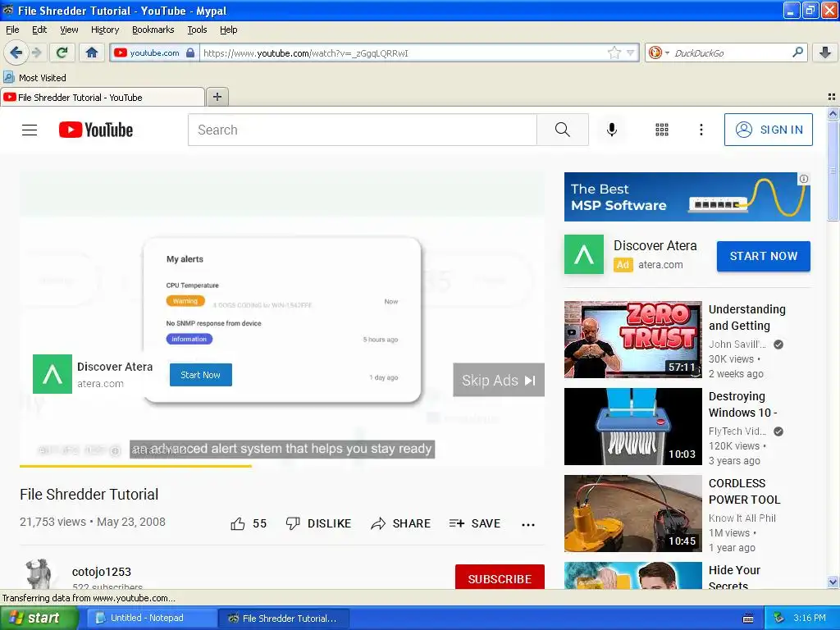This screenshot has height=630, width=840.
Task: Click Start Now in video ad overlay
Action: [201, 374]
